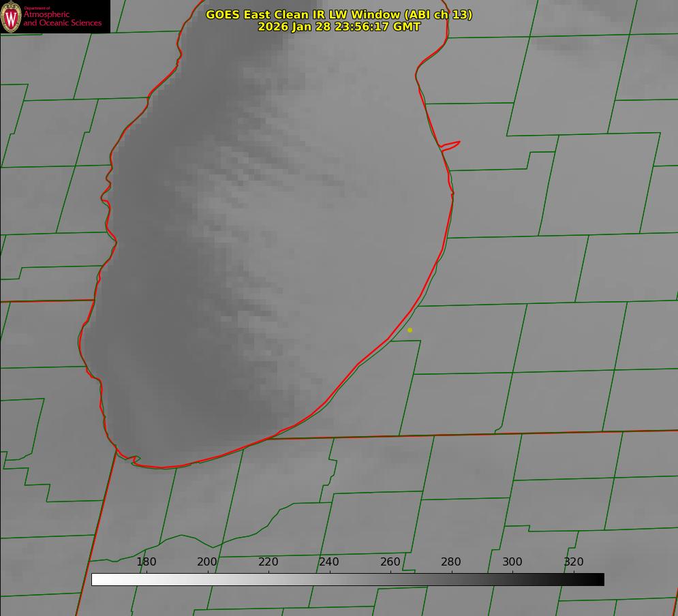Click the yellow dot marker on map
This screenshot has height=616, width=678.
point(410,330)
